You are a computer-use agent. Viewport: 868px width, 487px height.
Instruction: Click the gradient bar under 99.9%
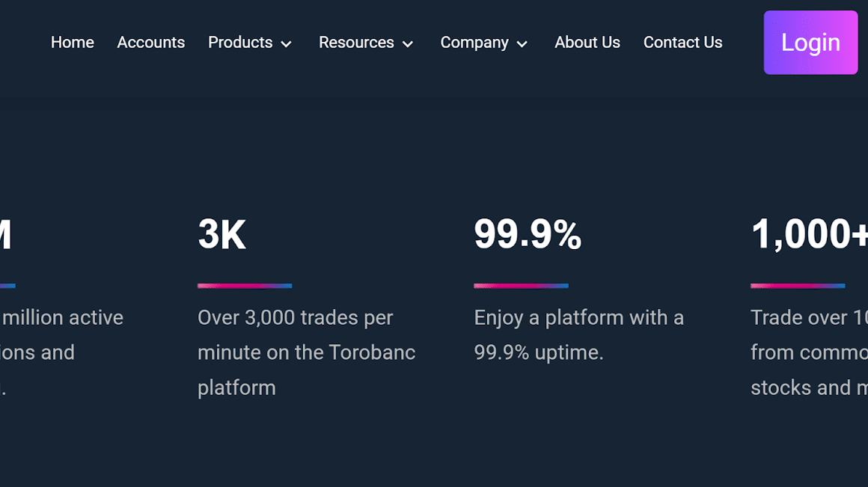click(521, 286)
